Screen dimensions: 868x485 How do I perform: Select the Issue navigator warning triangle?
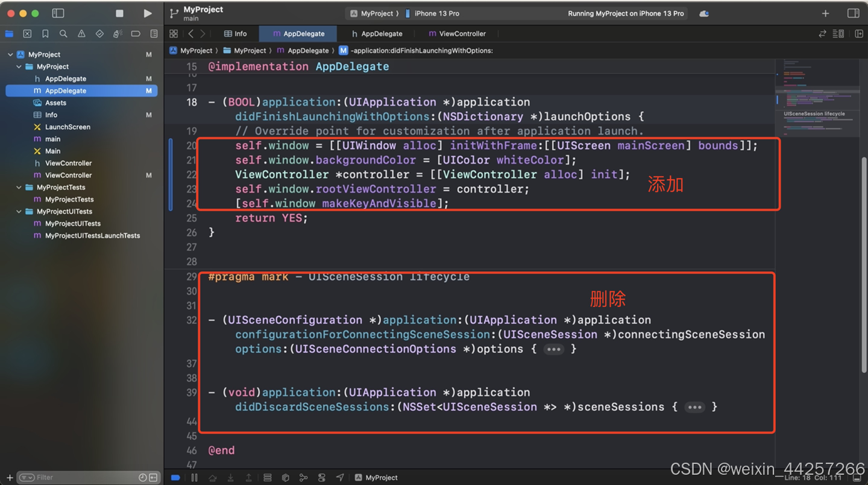pyautogui.click(x=81, y=34)
